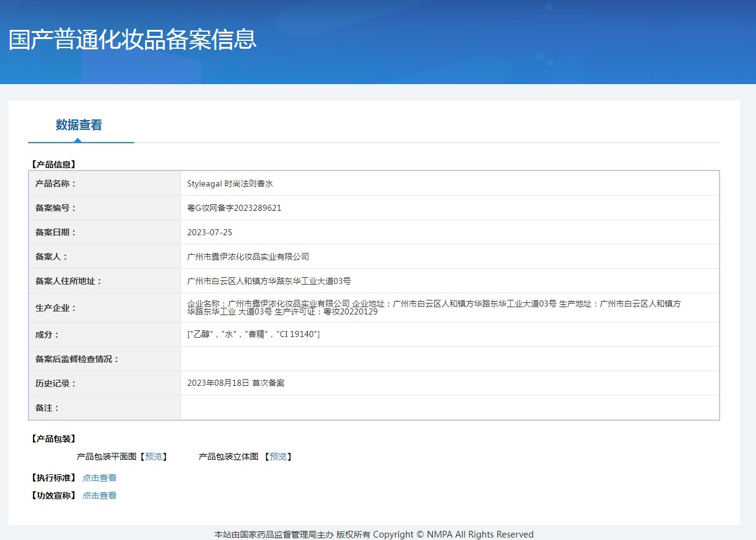Click the 【产品包装】 section heading

53,439
